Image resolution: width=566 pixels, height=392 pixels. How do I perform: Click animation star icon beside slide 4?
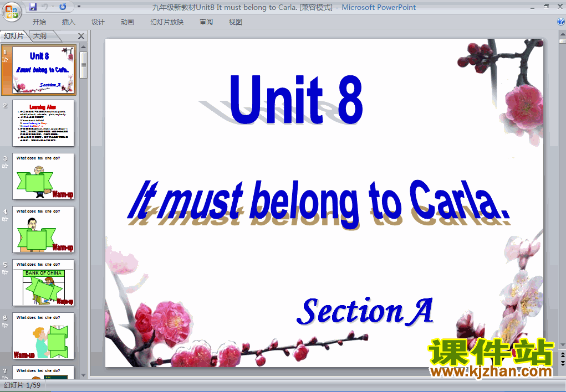pos(5,219)
